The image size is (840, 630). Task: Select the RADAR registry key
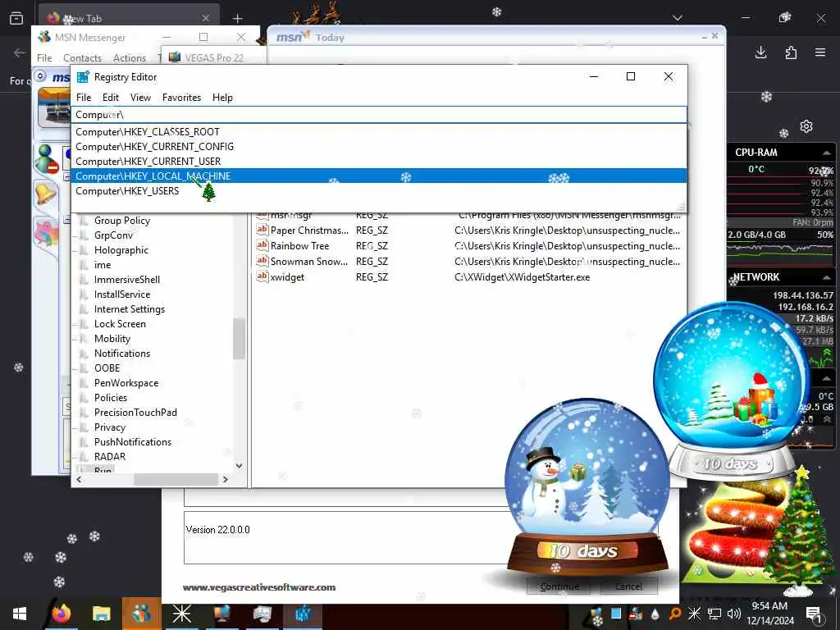(x=110, y=456)
